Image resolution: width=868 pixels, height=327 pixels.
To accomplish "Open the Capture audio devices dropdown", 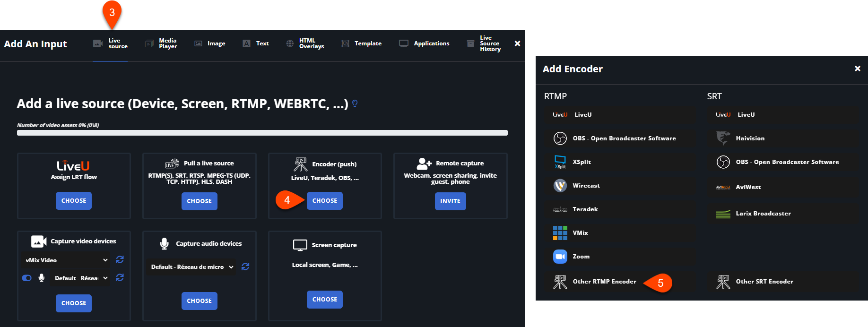I will pyautogui.click(x=192, y=267).
